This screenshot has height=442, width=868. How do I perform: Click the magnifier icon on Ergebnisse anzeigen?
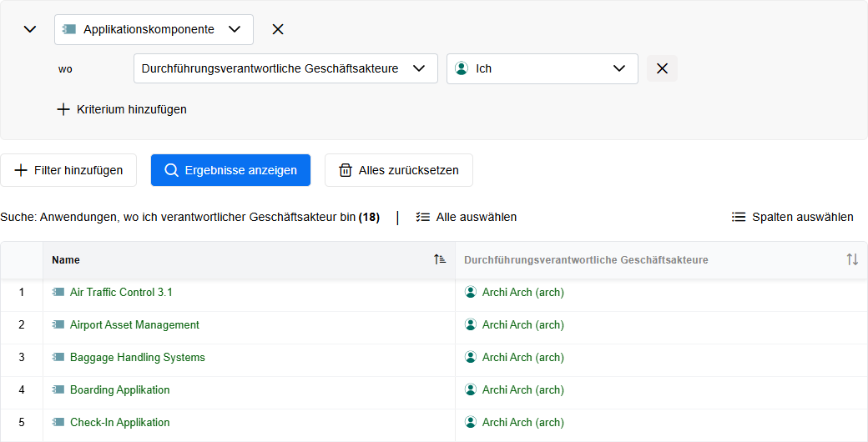(172, 170)
